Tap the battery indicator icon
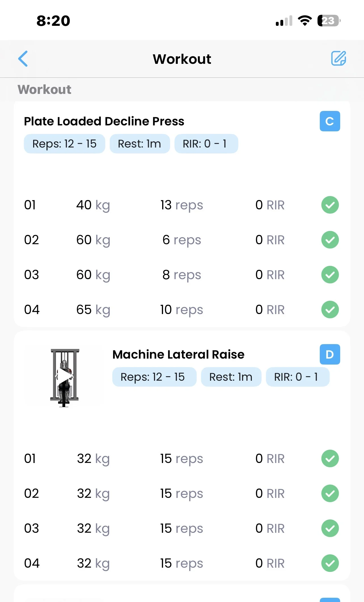364x602 pixels. click(329, 21)
